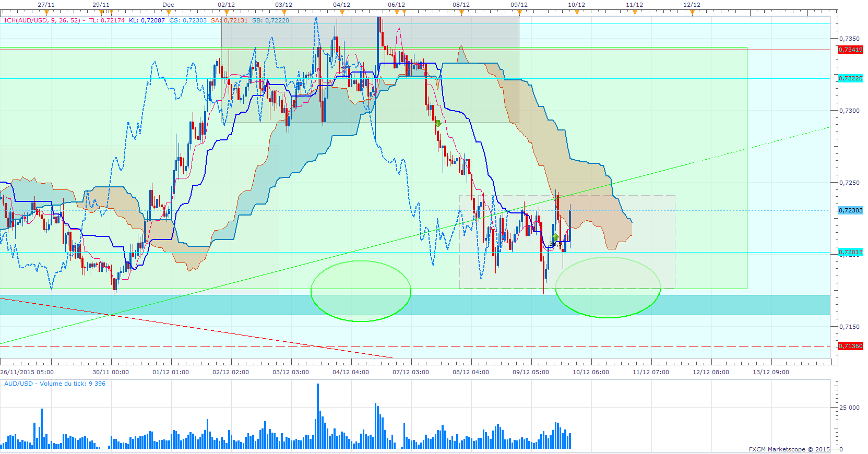Click the orange marker under 10/12

tap(577, 13)
